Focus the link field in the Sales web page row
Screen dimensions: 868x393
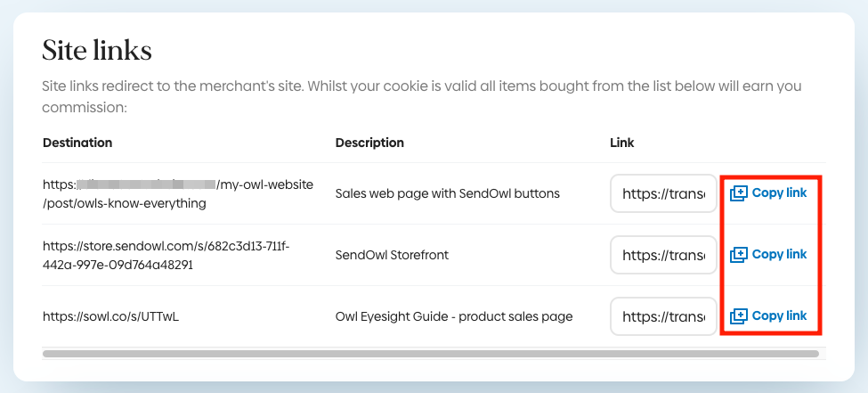[663, 193]
